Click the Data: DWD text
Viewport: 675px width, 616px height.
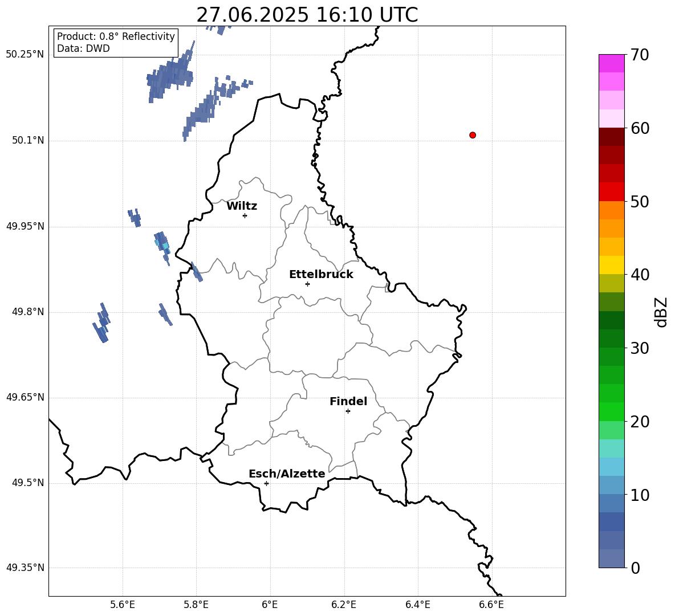click(83, 48)
